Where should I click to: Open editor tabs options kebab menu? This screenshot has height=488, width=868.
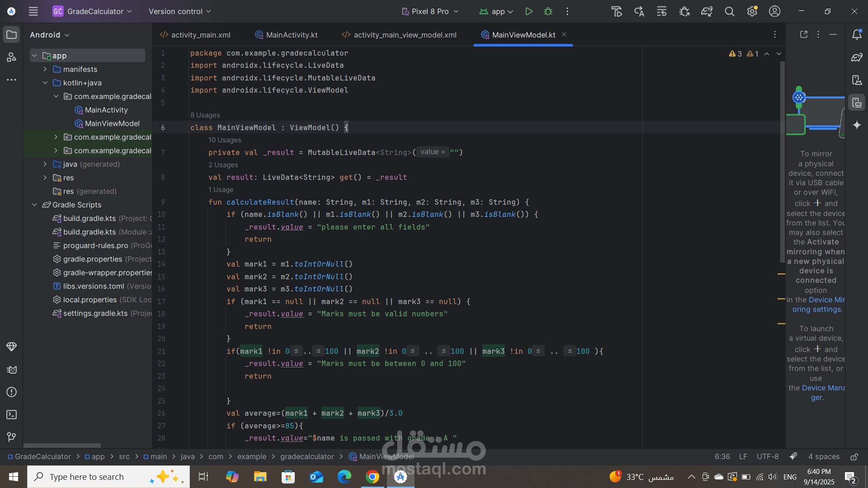click(x=774, y=35)
